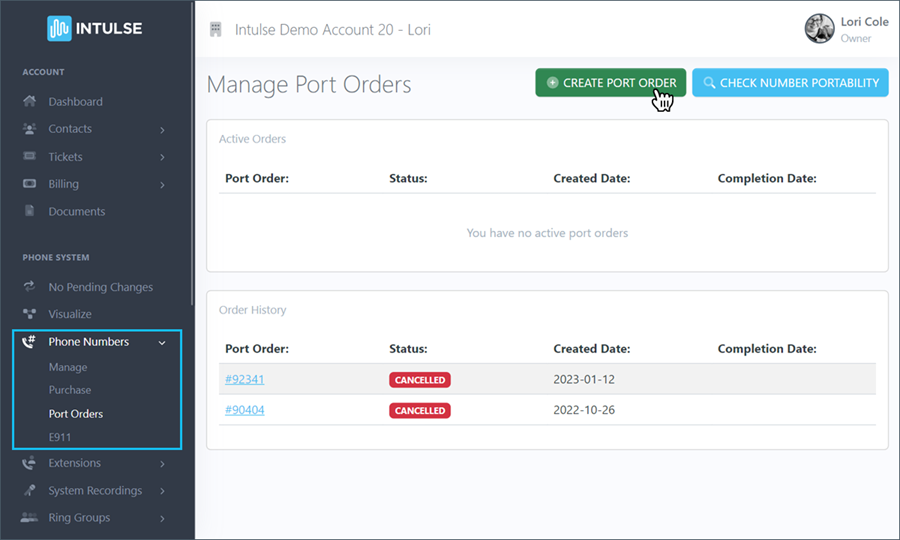Click the sidebar vertical scrollbar
The height and width of the screenshot is (540, 900).
click(192, 154)
